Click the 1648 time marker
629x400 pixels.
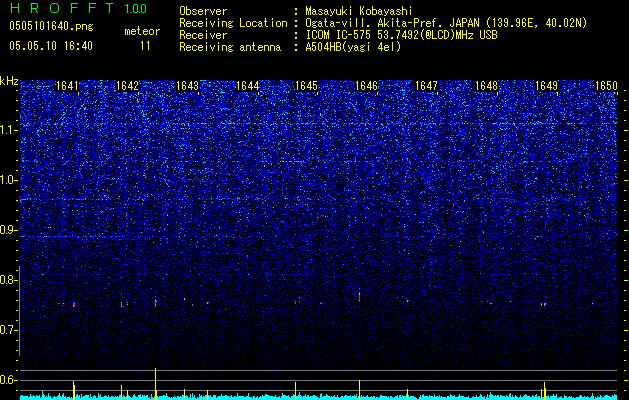[486, 86]
